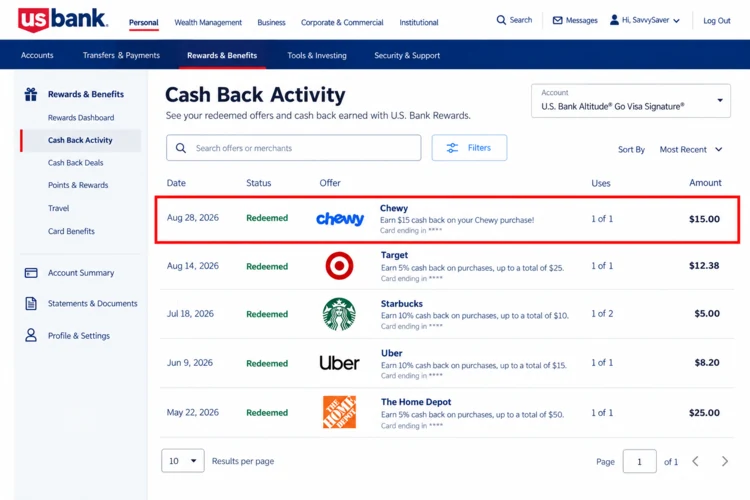Image resolution: width=750 pixels, height=500 pixels.
Task: Open Tools & Investing menu
Action: pyautogui.click(x=317, y=55)
